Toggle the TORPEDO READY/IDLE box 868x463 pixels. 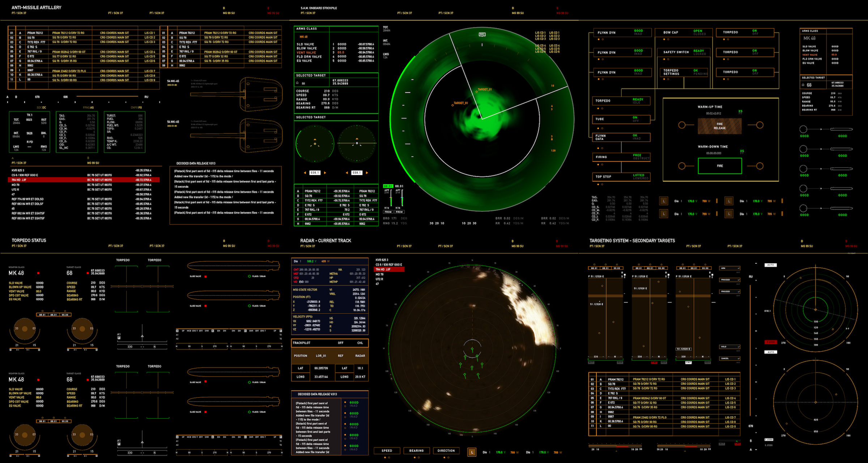(x=621, y=101)
